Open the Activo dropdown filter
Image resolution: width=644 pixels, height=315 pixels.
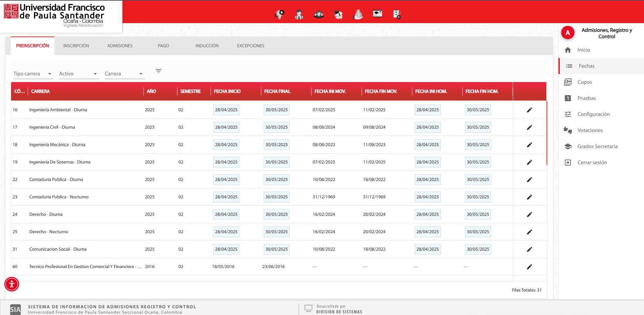click(x=78, y=74)
